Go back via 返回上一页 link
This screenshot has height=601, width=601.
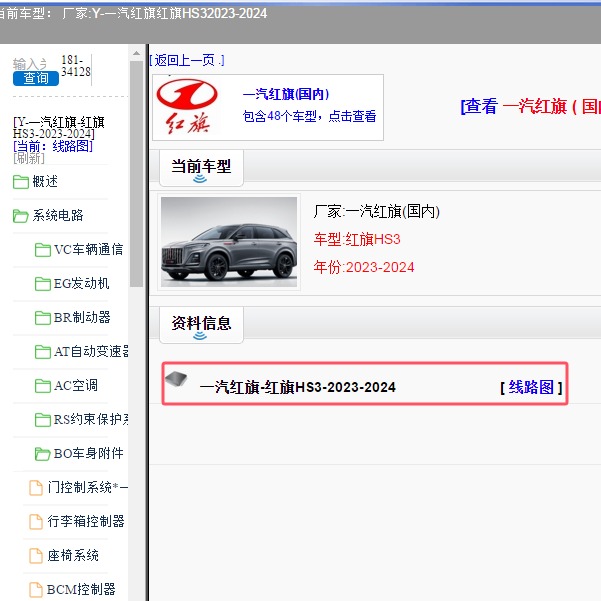tap(187, 60)
